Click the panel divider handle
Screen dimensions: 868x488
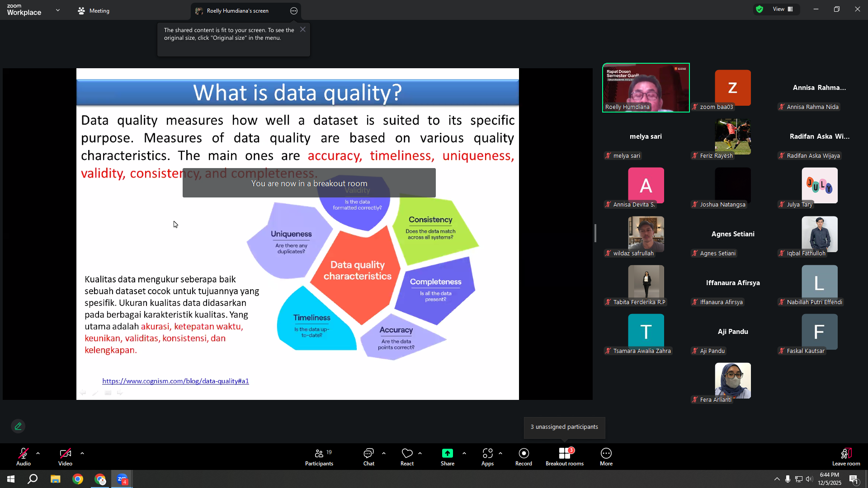pos(595,233)
